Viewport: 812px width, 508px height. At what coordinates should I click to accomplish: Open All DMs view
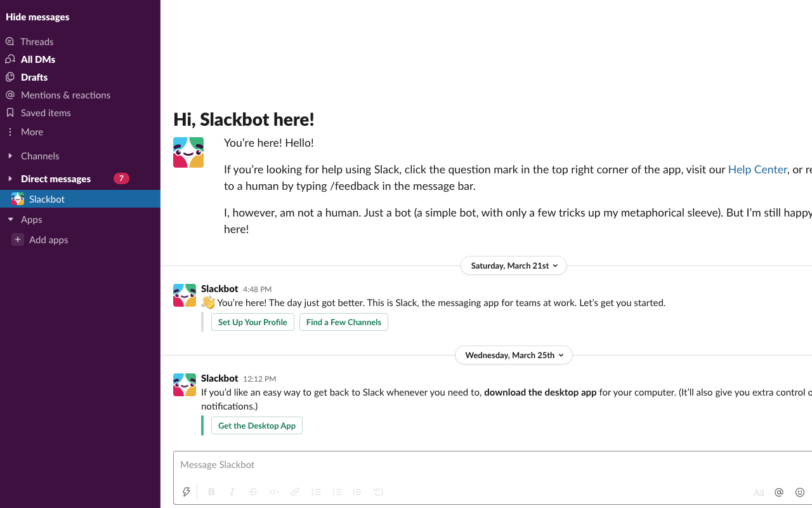pyautogui.click(x=38, y=59)
